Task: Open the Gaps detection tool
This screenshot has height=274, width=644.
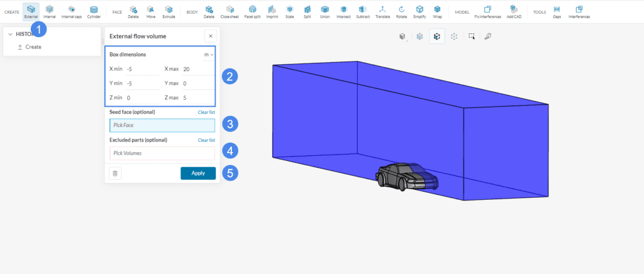Action: 557,11
